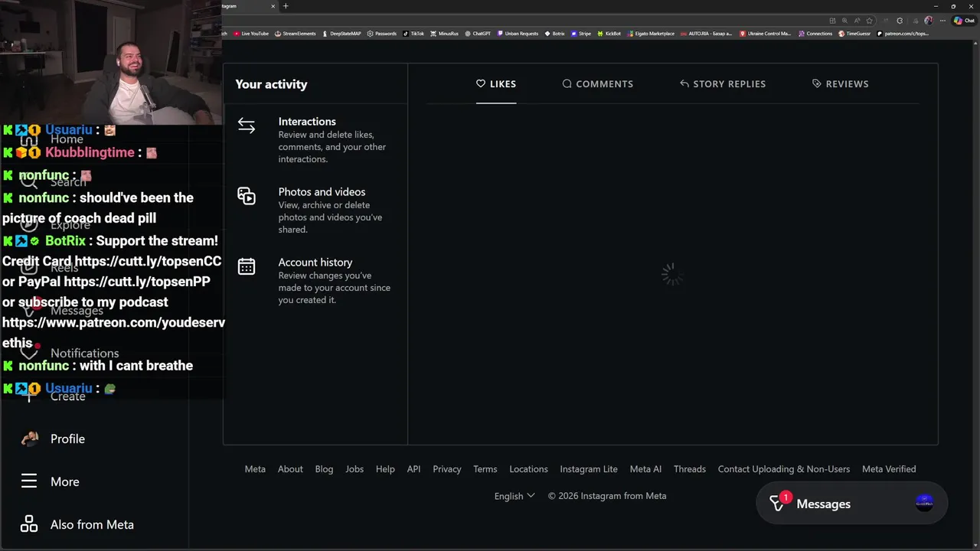Viewport: 980px width, 551px height.
Task: Open StreamElements bookmark
Action: 295,34
